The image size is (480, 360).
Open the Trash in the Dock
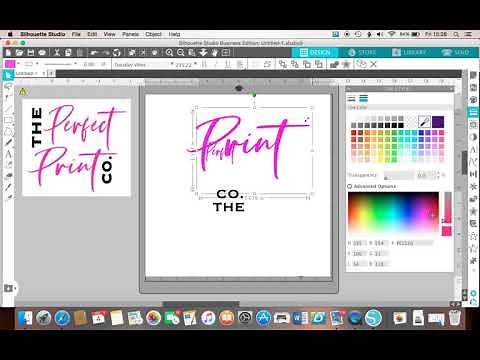(x=454, y=318)
